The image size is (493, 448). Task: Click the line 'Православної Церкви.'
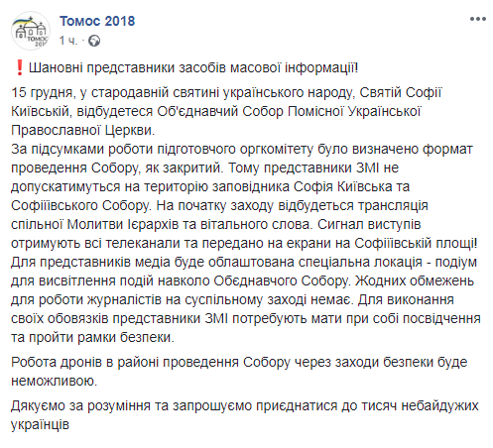click(x=83, y=131)
